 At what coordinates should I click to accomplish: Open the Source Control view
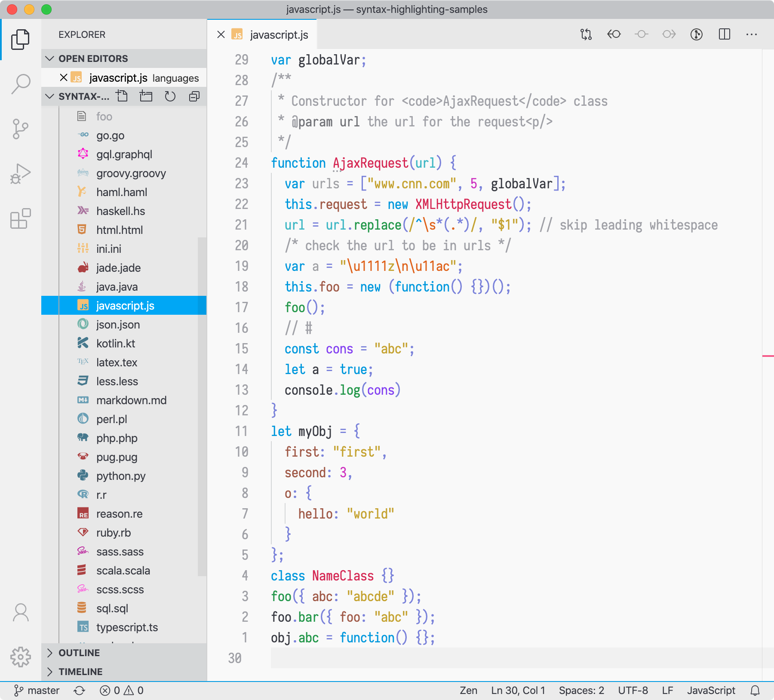[20, 129]
